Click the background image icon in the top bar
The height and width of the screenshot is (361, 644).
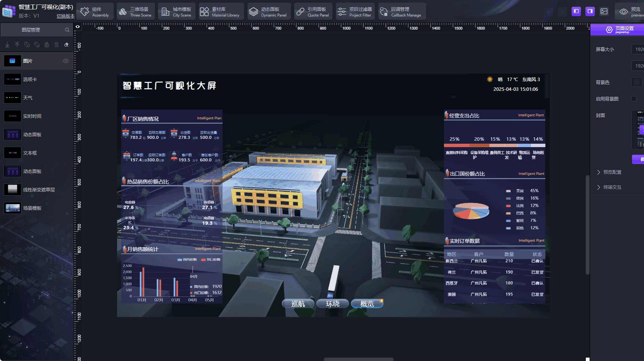tap(604, 11)
